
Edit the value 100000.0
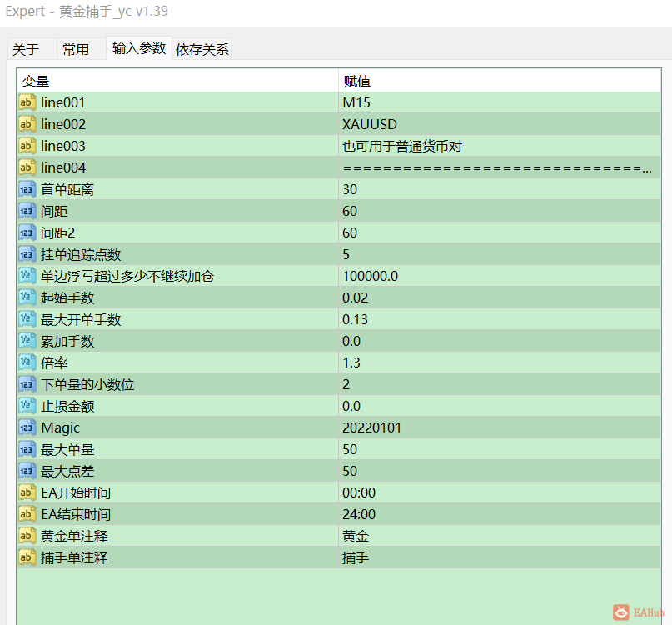[500, 276]
